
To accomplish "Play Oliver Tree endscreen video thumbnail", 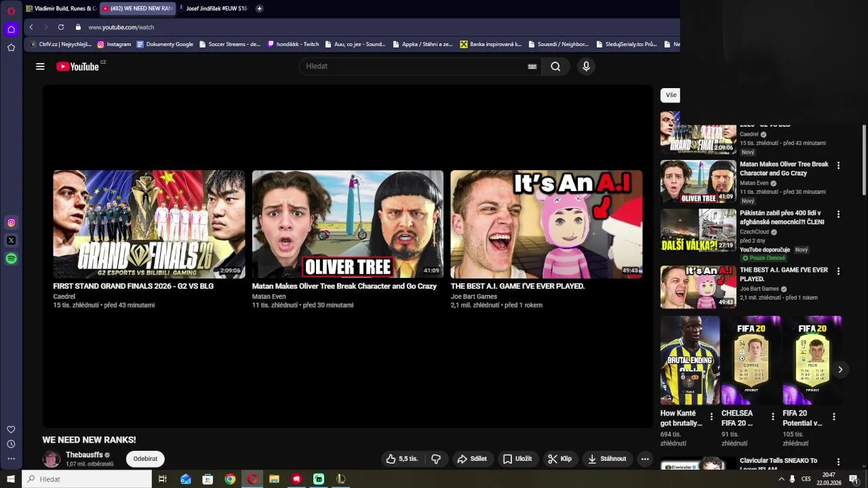I will tap(348, 224).
